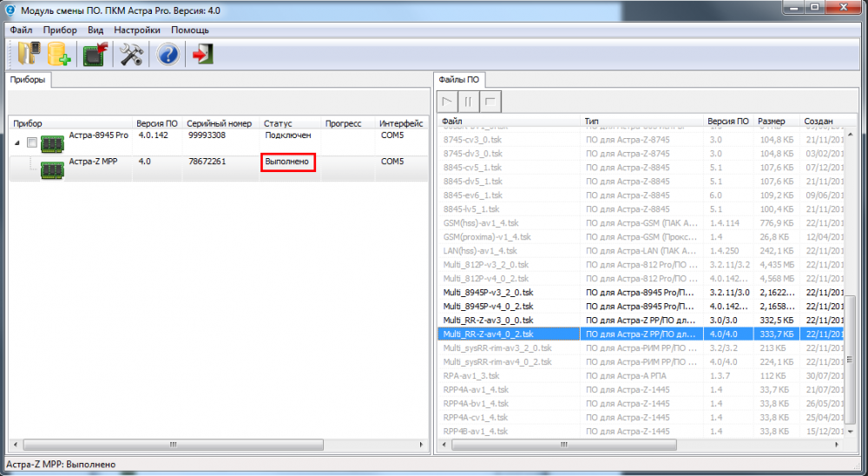Viewport: 868px width, 476px height.
Task: Select file GSM(proxima)-v1_4.tsk
Action: [641, 236]
